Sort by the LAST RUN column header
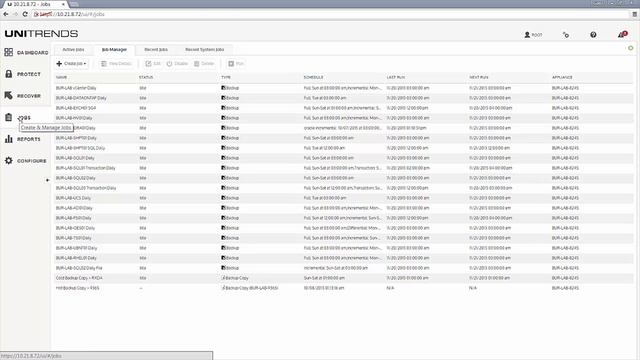The height and width of the screenshot is (360, 640). click(x=396, y=77)
